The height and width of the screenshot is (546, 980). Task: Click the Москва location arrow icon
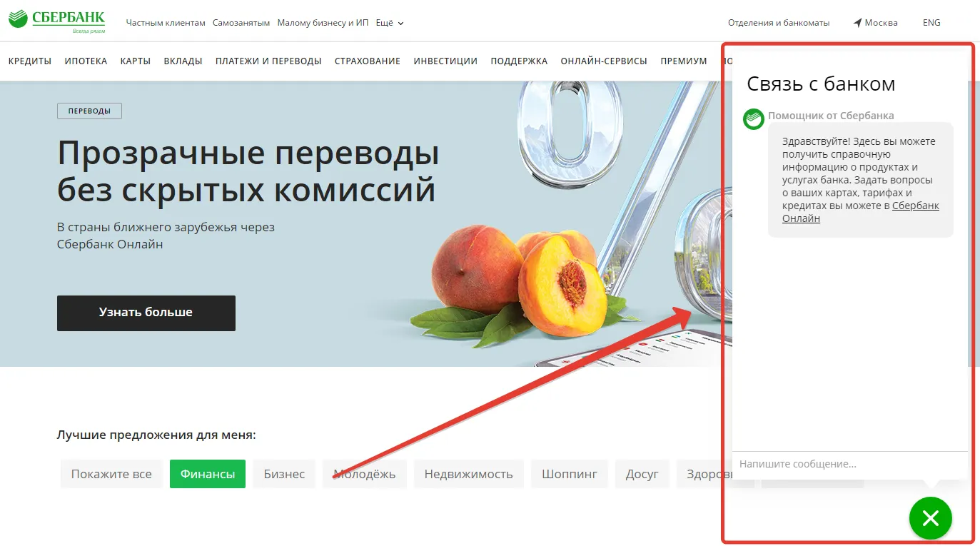pos(857,23)
